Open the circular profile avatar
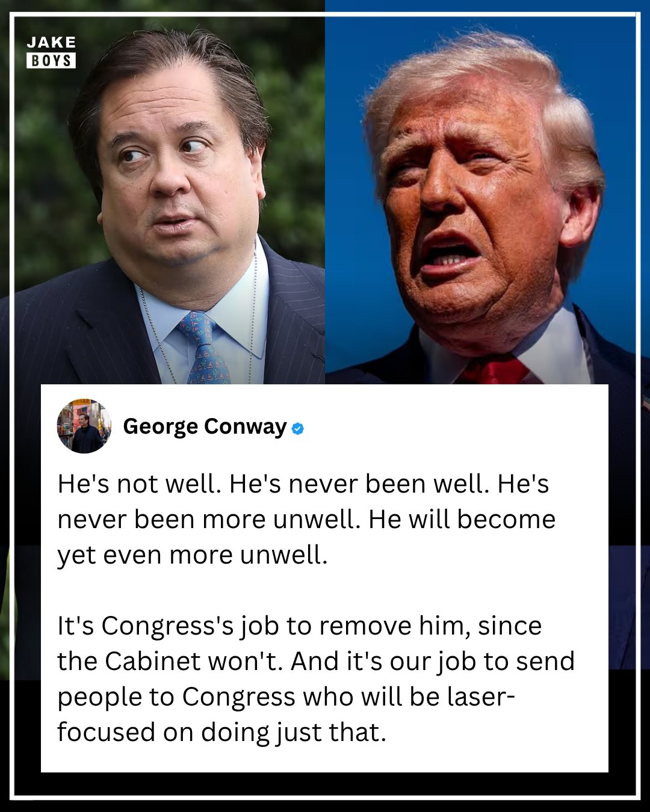This screenshot has width=650, height=812. pos(84,426)
